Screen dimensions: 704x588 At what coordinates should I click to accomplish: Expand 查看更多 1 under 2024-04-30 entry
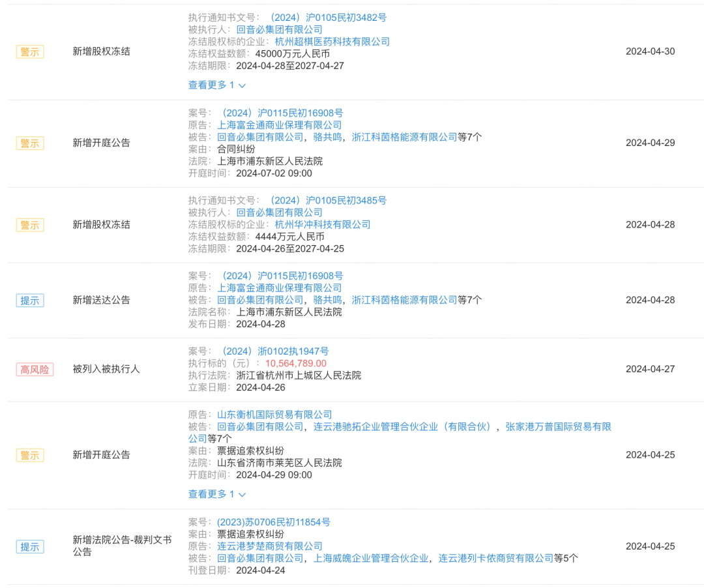(217, 85)
